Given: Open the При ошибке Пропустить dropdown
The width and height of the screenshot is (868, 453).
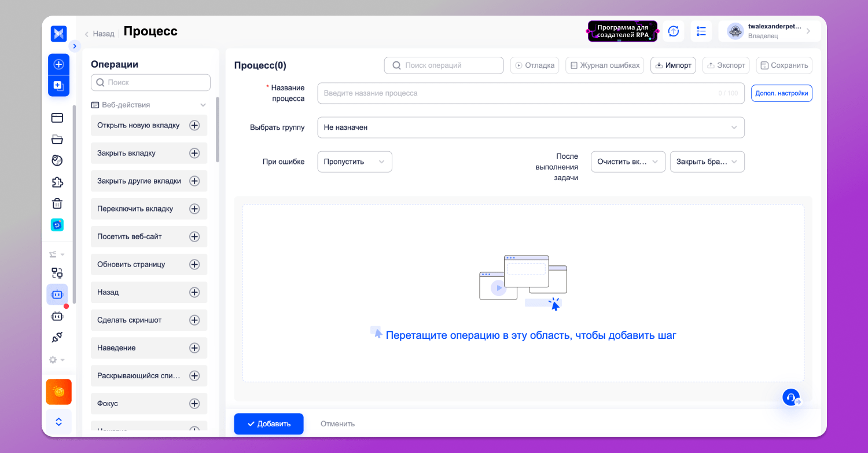Looking at the screenshot, I should (354, 162).
